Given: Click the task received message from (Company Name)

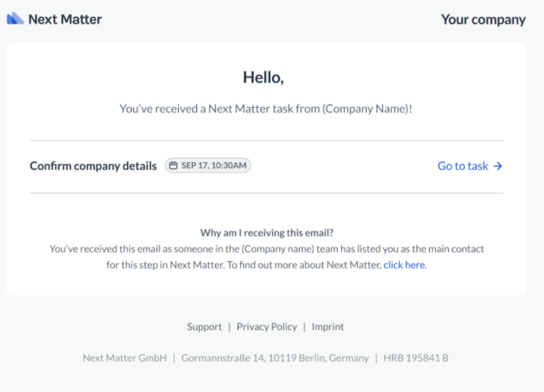Looking at the screenshot, I should click(266, 109).
